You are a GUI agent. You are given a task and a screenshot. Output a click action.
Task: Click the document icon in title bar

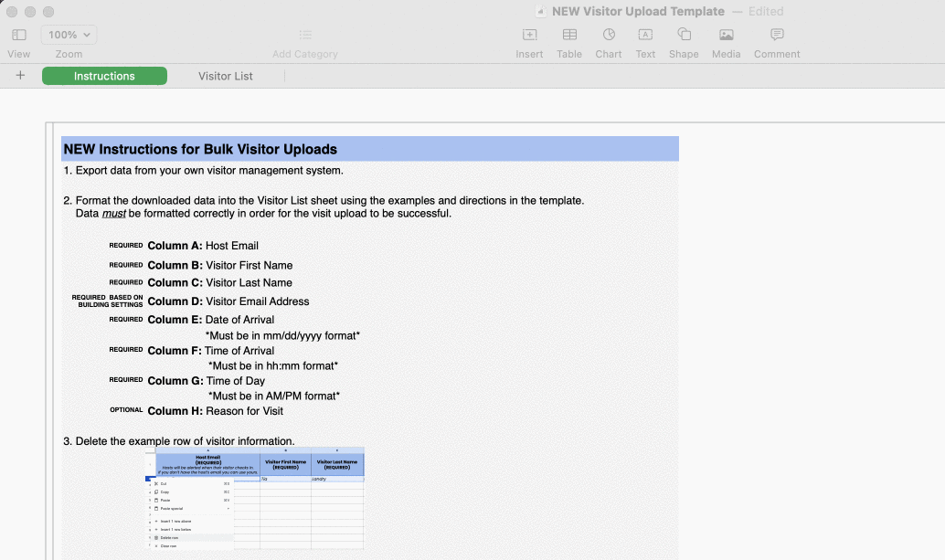click(x=541, y=12)
